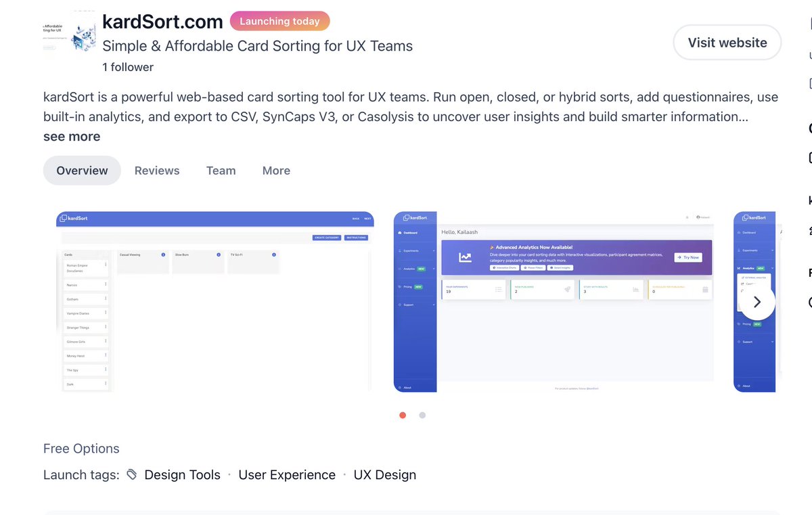Open the More tab menu
This screenshot has height=515, width=812.
(276, 171)
